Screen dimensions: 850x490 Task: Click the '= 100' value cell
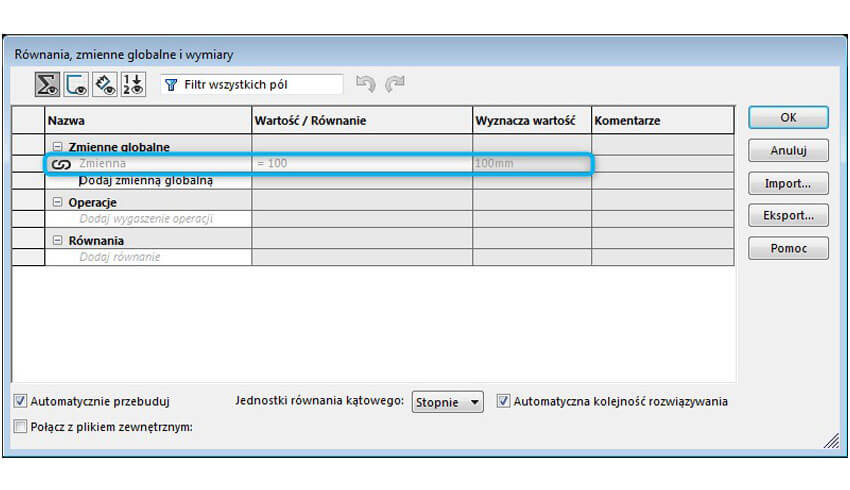pyautogui.click(x=362, y=164)
